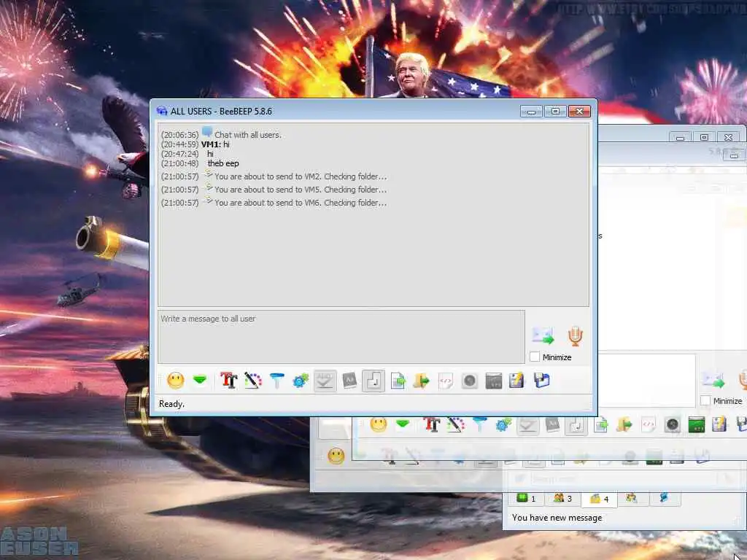Click 'You are about to send to VM5' line
Screen dimensions: 747x560
tap(301, 190)
